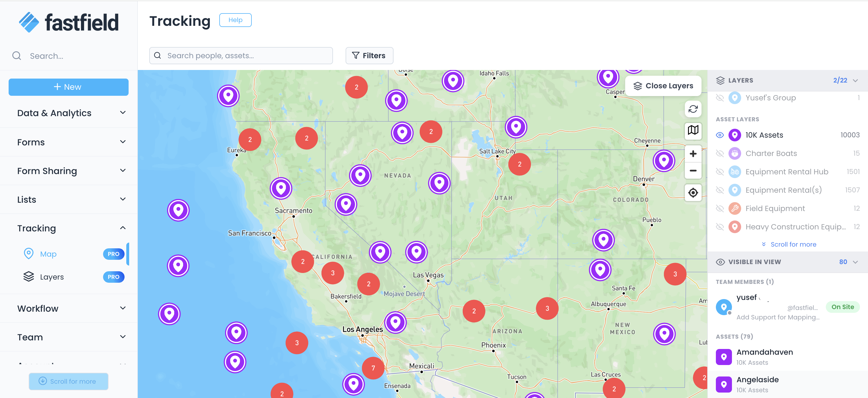Collapse the Visible In View section
This screenshot has height=398, width=868.
click(x=855, y=262)
